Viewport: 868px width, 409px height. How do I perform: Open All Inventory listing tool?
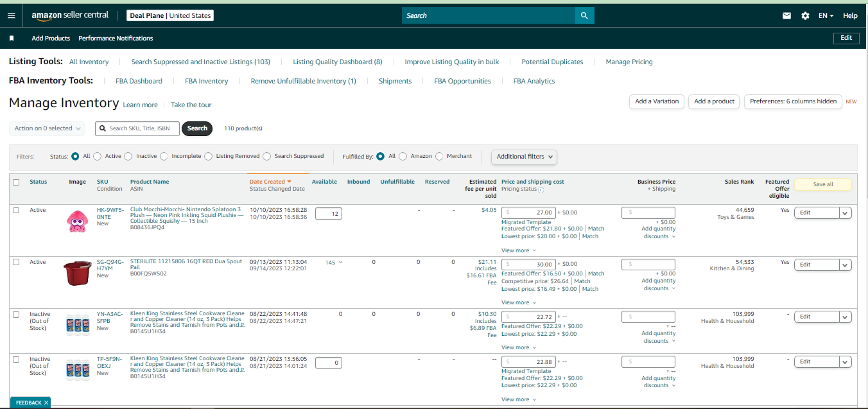coord(89,62)
